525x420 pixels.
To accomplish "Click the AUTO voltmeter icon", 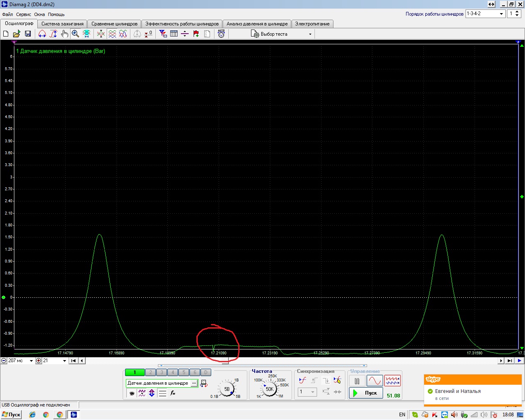I will 221,34.
